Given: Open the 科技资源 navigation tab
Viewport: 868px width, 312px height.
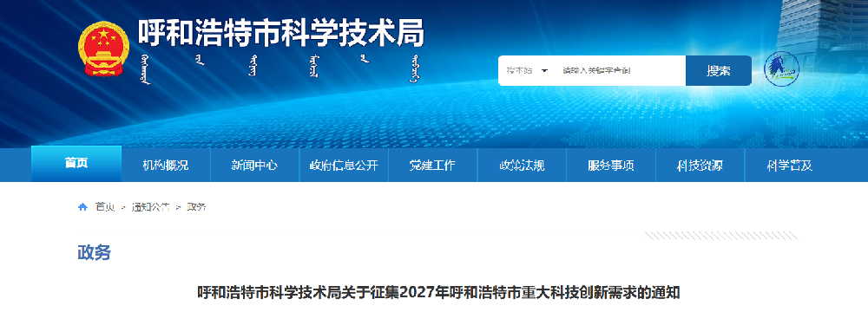Looking at the screenshot, I should (x=700, y=166).
